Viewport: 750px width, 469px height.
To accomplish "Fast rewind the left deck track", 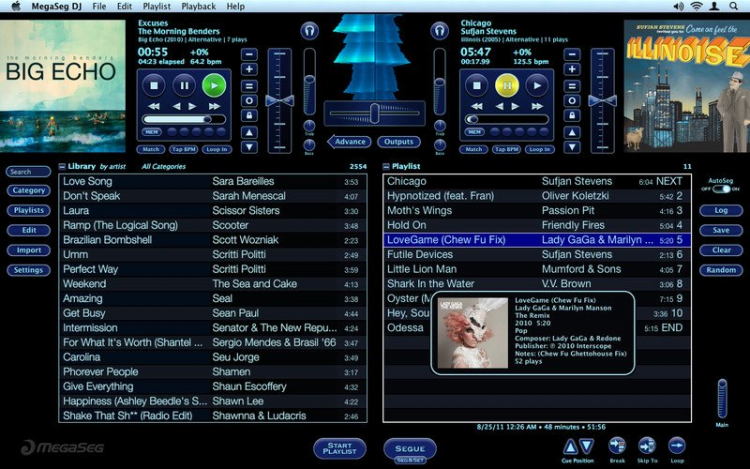I will coord(154,106).
